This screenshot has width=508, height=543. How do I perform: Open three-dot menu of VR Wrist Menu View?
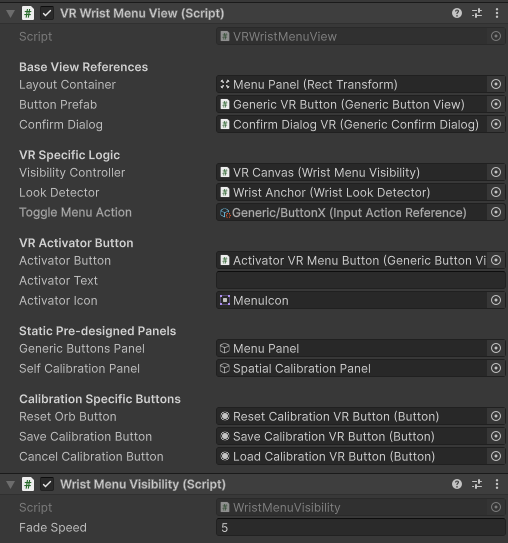[x=497, y=14]
